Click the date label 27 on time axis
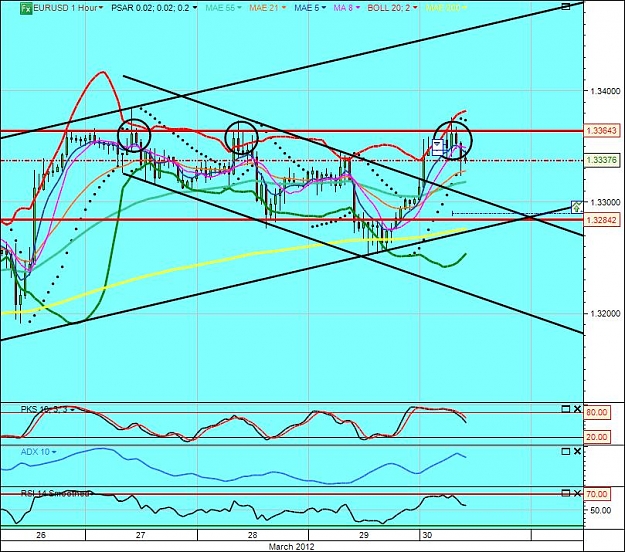The image size is (625, 552). tap(140, 535)
